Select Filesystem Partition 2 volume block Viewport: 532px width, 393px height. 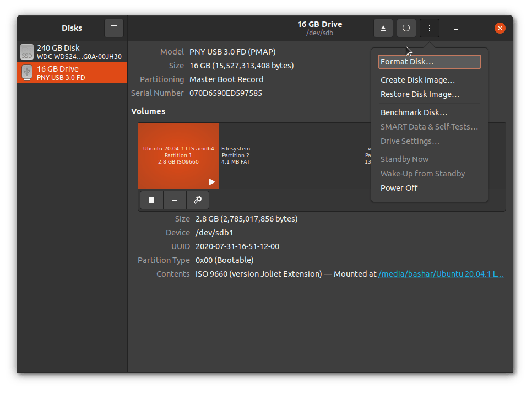click(x=236, y=155)
